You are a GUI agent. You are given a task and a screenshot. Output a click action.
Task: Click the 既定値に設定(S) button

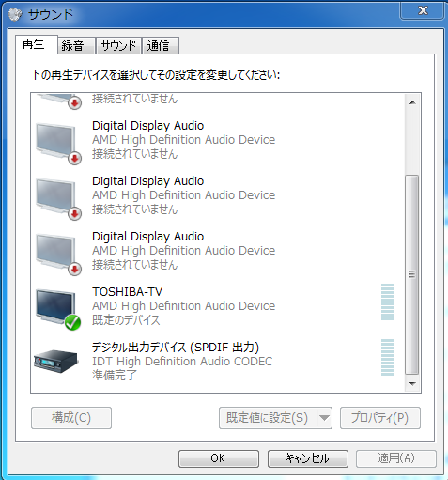(x=268, y=418)
